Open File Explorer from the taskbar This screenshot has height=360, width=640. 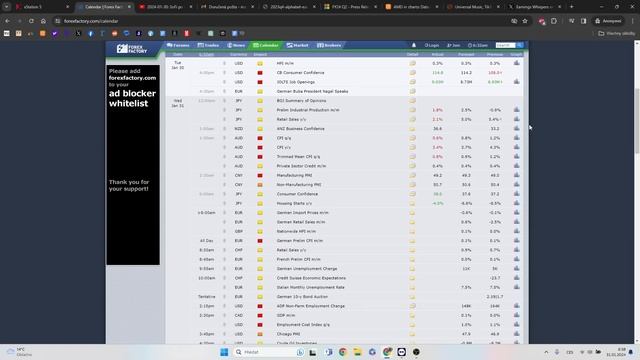(x=357, y=352)
